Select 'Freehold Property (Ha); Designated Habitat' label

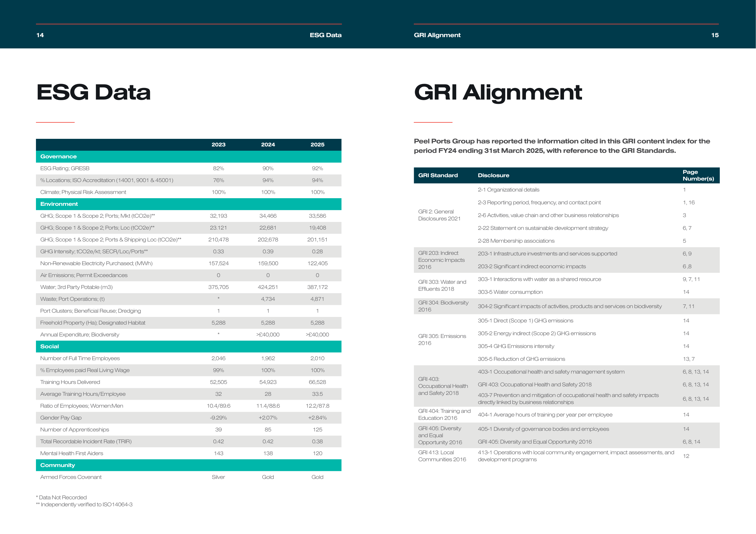coord(93,323)
